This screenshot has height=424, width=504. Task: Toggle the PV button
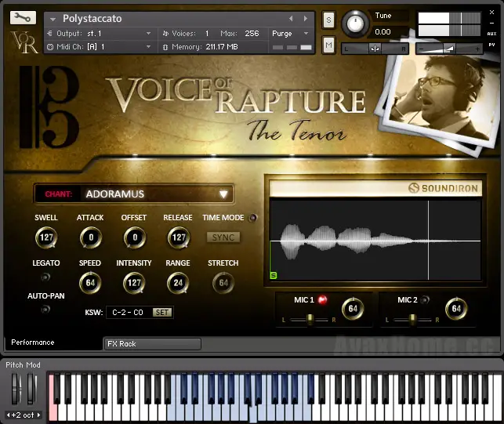tap(491, 45)
